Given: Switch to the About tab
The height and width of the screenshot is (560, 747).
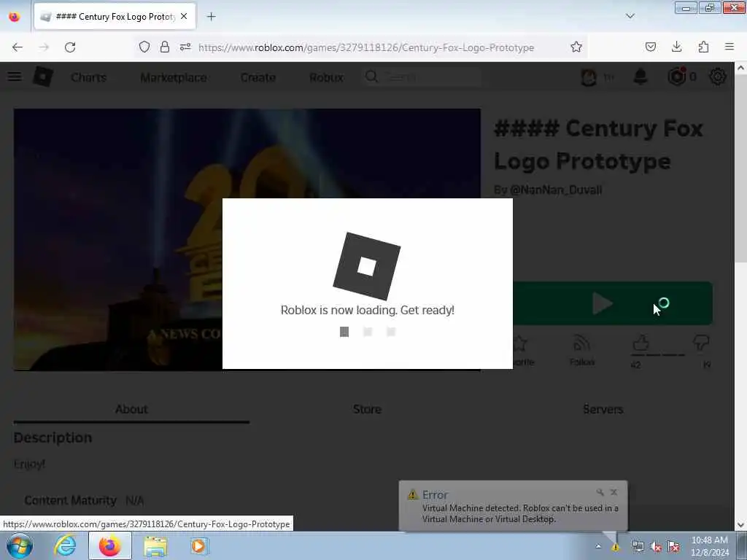Looking at the screenshot, I should [131, 409].
